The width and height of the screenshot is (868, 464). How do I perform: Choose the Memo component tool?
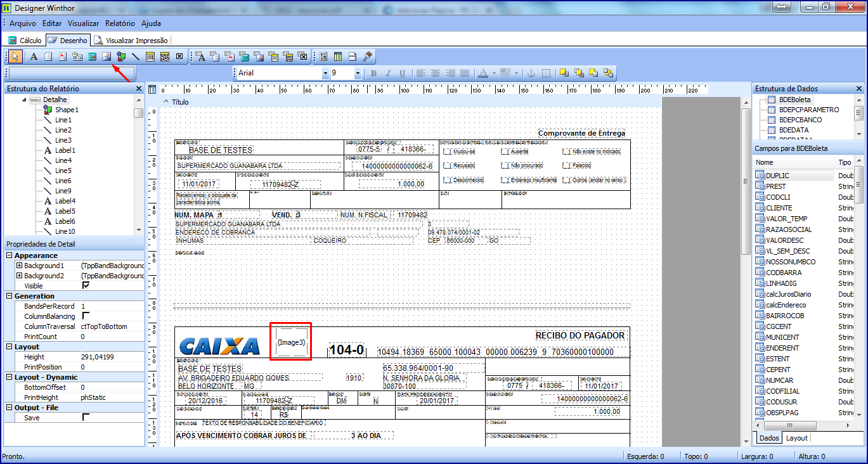[49, 56]
